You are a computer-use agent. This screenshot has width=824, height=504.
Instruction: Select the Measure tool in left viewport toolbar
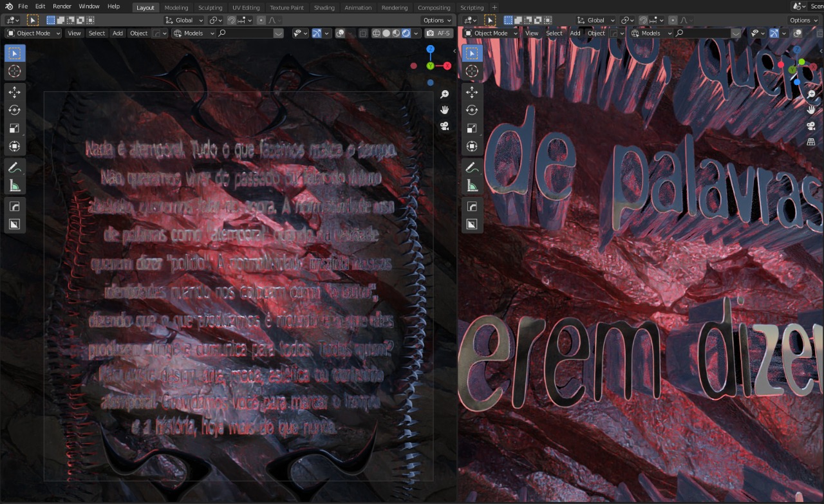15,186
